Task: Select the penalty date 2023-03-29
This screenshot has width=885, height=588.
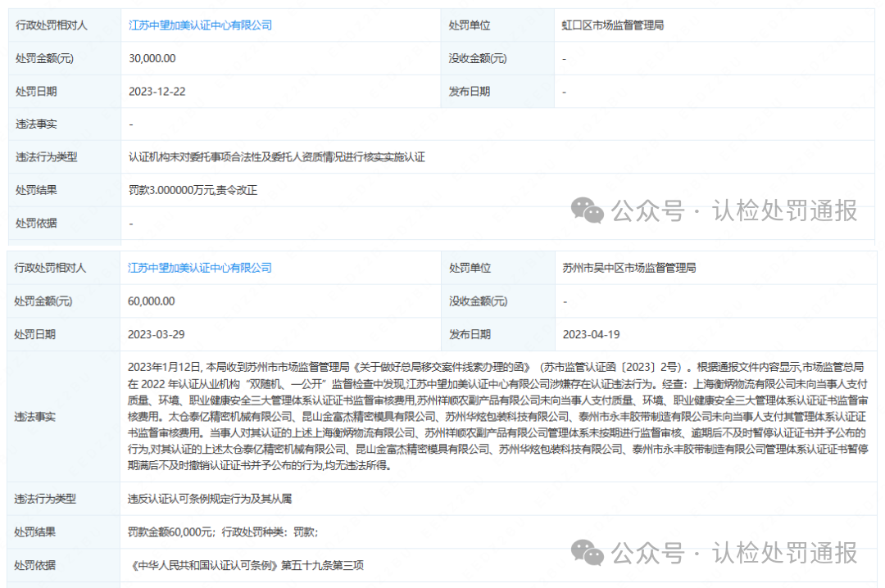Action: coord(157,334)
